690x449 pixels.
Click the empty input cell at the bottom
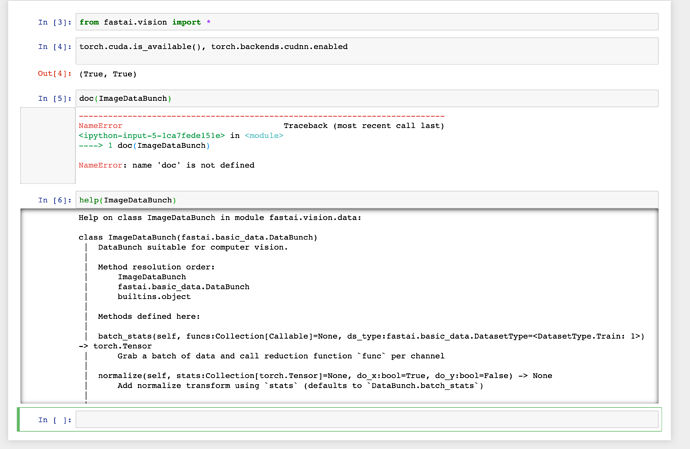point(366,420)
